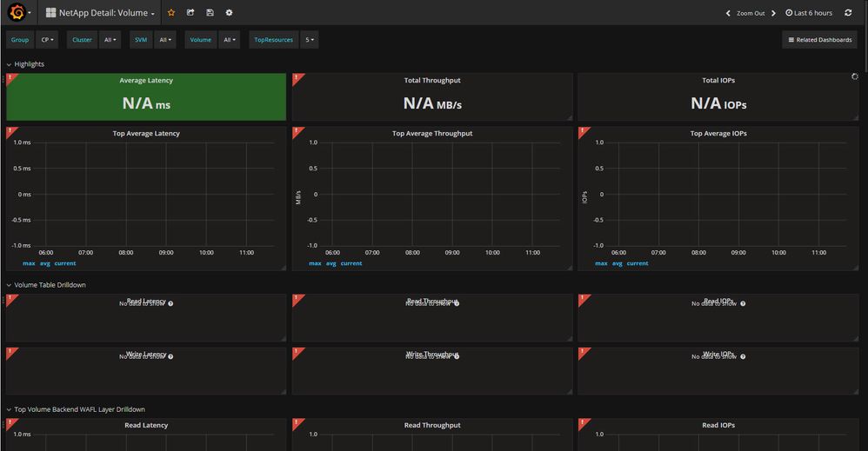This screenshot has height=451, width=868.
Task: Click the Grafana logo menu icon
Action: [16, 13]
